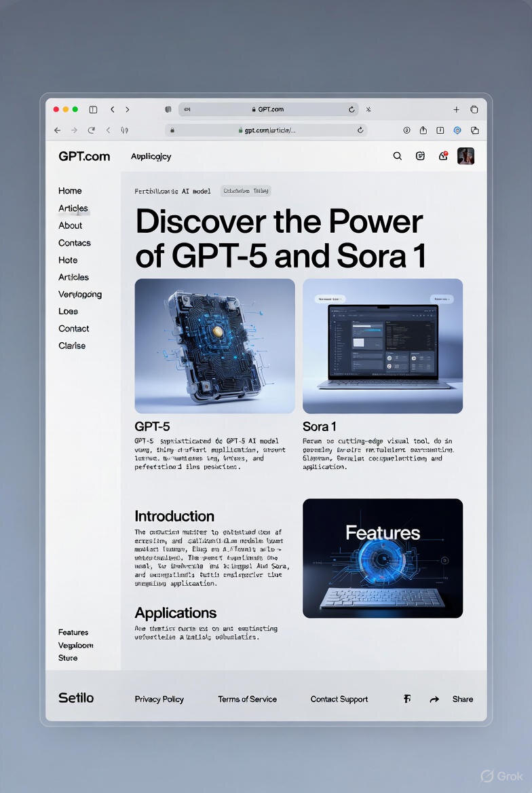This screenshot has height=793, width=532.
Task: Click the curved share arrow in footer
Action: coord(434,699)
